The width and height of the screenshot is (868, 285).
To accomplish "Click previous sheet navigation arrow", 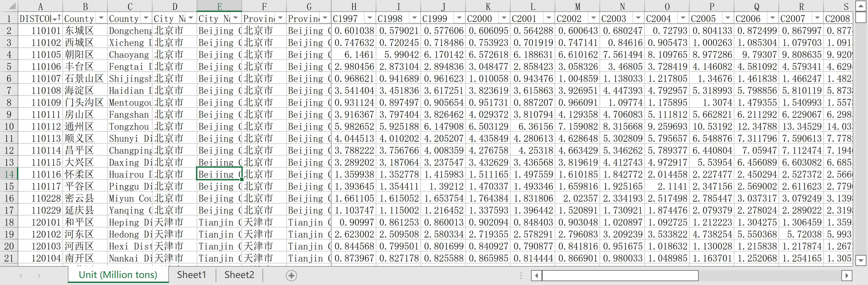I will coord(21,276).
